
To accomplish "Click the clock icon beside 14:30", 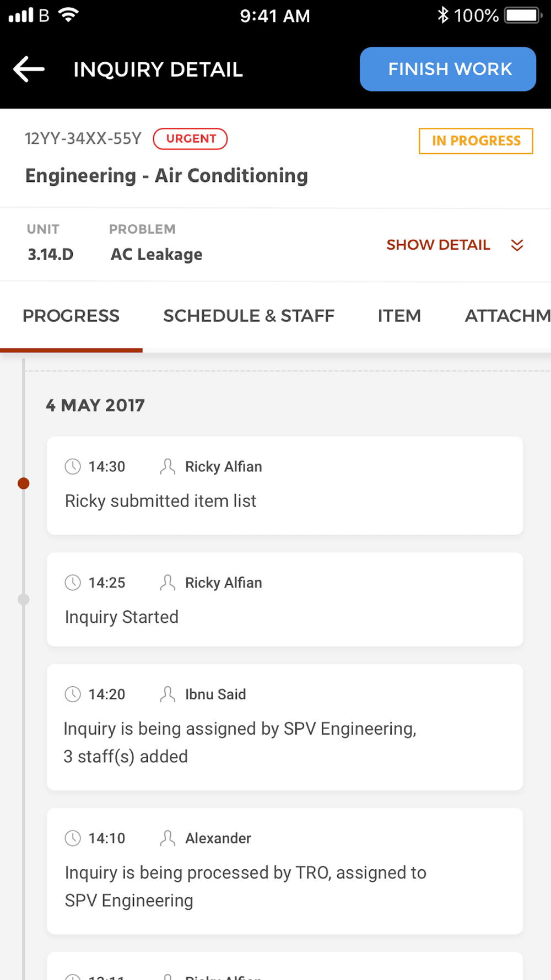I will (73, 466).
